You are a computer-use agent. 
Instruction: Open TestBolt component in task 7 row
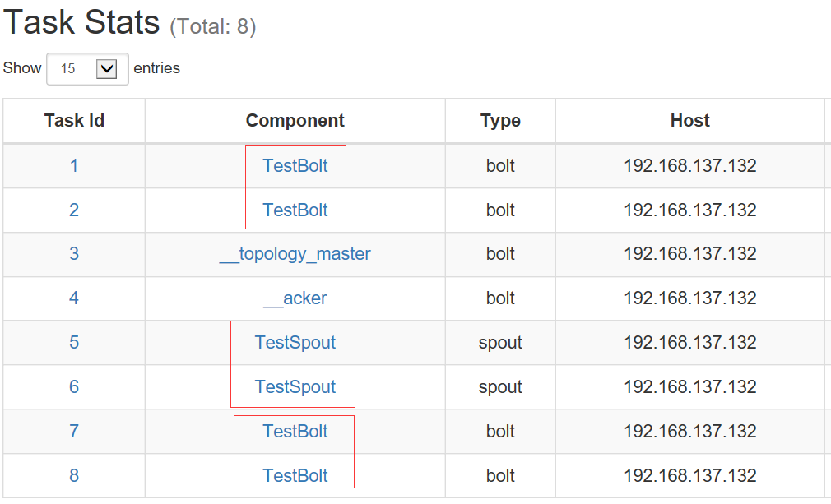pyautogui.click(x=295, y=432)
